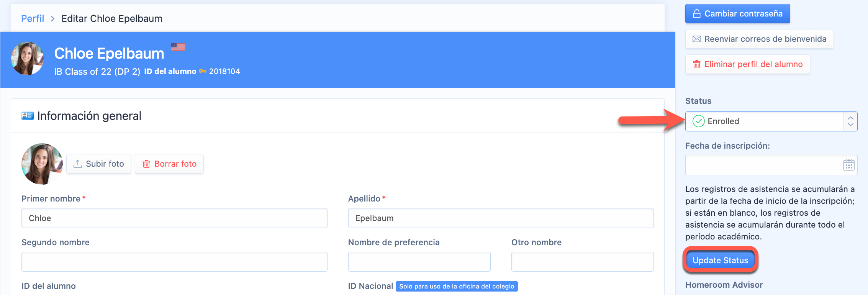Focus the empty Segundo nombre field
The image size is (868, 295).
pos(174,262)
